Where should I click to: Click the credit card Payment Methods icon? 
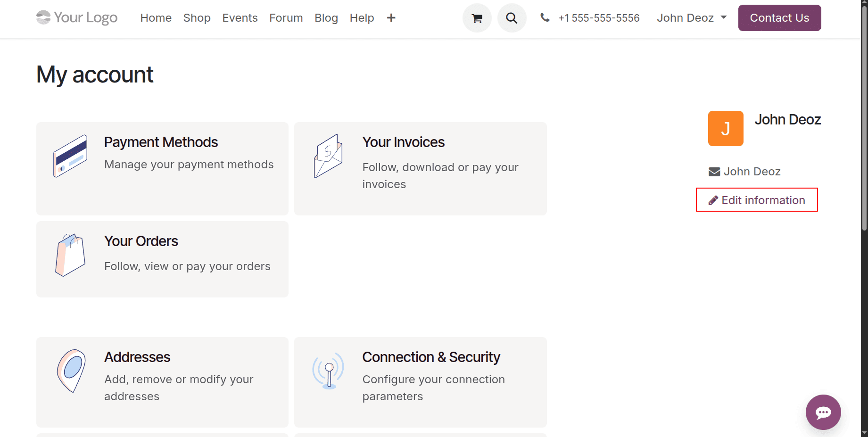point(70,156)
